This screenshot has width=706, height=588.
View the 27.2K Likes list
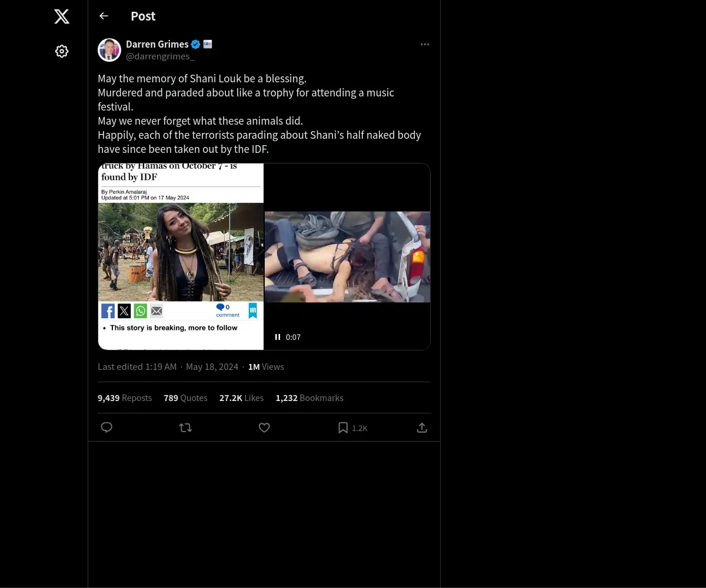tap(241, 398)
